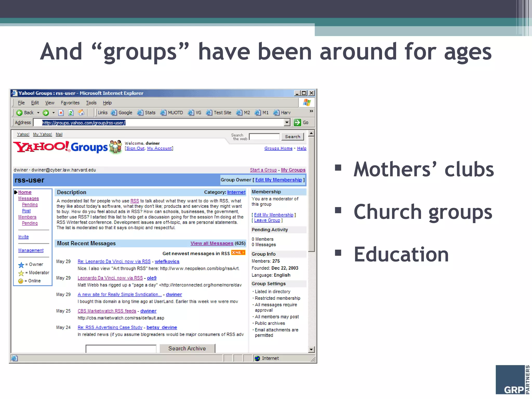532x399 pixels.
Task: Click the Address bar URL field
Action: coord(159,123)
